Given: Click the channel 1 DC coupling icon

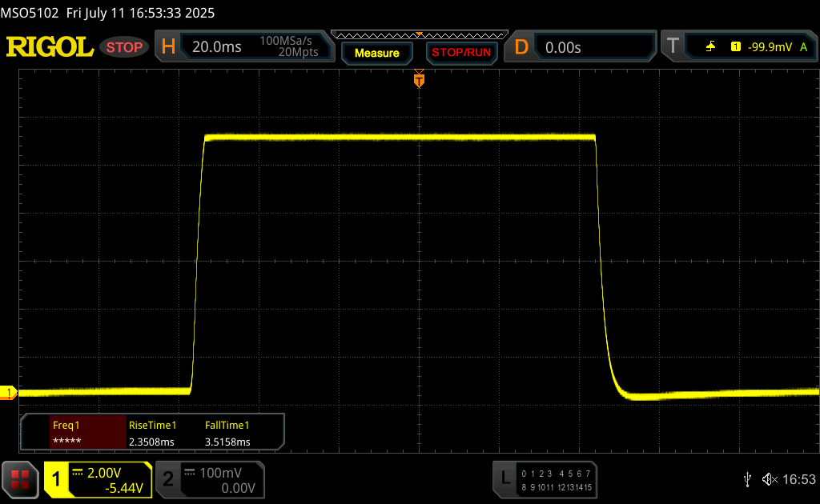Looking at the screenshot, I should 78,473.
